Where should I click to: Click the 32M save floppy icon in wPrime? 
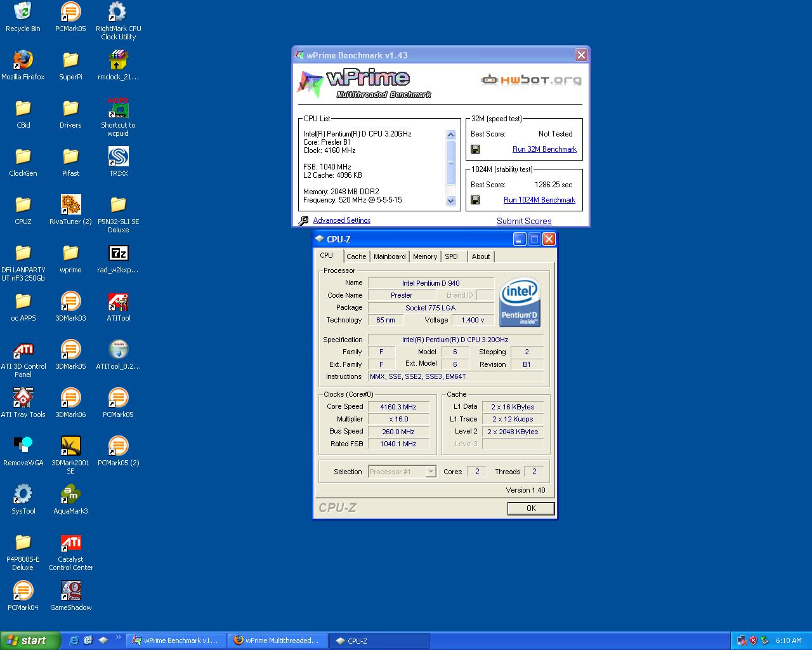coord(475,149)
